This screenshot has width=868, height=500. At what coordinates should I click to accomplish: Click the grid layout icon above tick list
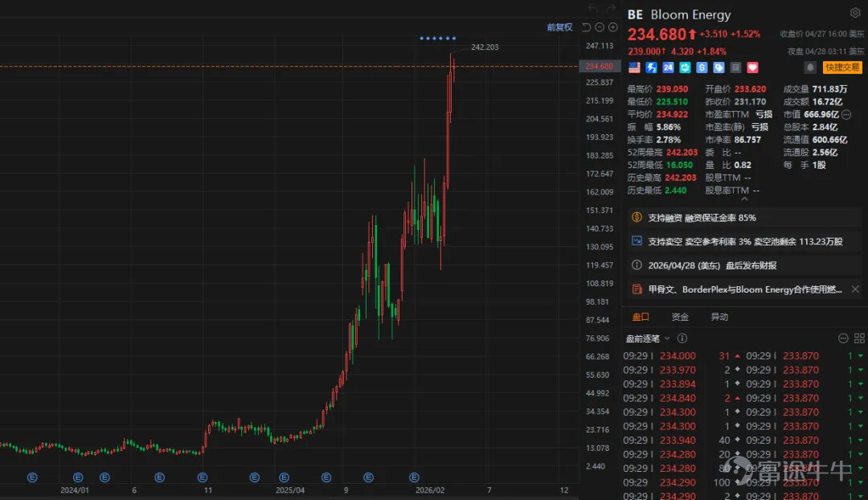(859, 338)
